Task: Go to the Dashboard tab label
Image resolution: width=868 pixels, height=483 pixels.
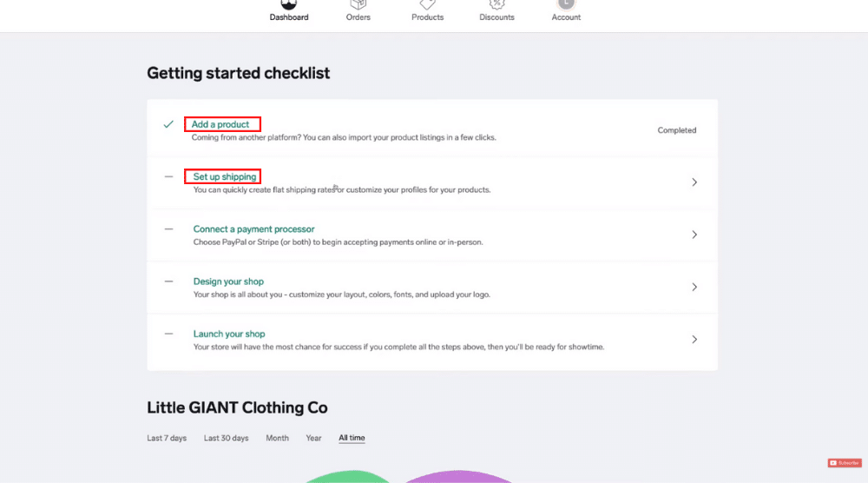Action: pyautogui.click(x=289, y=17)
